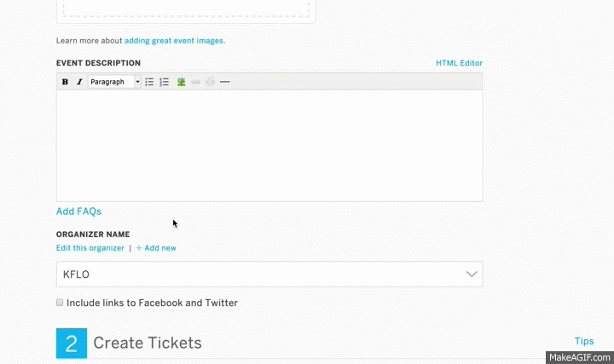Click Edit this organizer link
This screenshot has height=364, width=614.
coord(90,248)
